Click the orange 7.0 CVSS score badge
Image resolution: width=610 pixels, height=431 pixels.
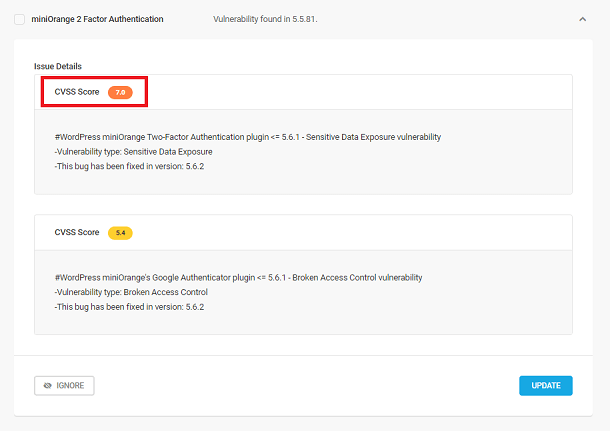(120, 92)
